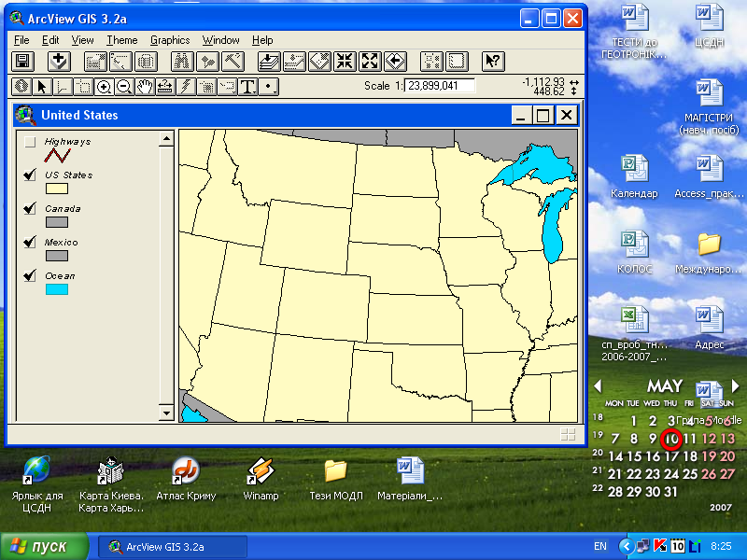Click Select Features Using Graphic icon
Screen dimensions: 747x560
432,62
